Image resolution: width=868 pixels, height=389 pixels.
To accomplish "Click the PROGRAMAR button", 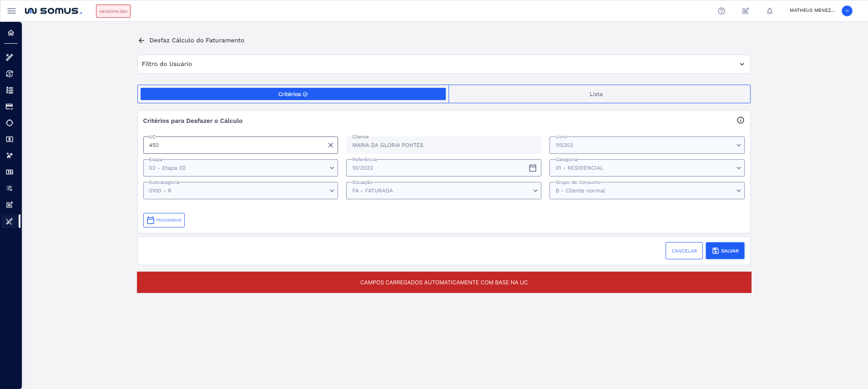I will 164,220.
